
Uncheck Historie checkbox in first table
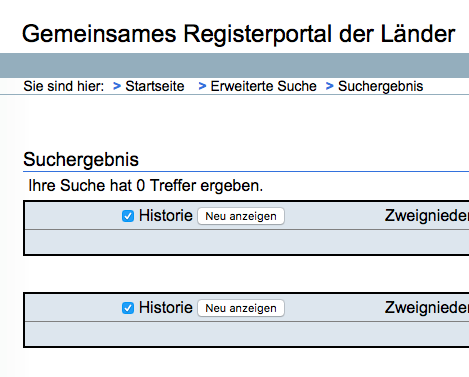(128, 216)
